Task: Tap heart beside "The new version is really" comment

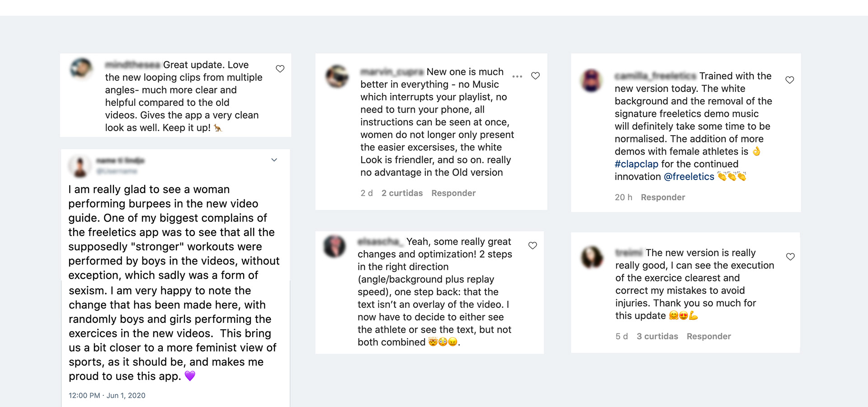Action: click(790, 257)
